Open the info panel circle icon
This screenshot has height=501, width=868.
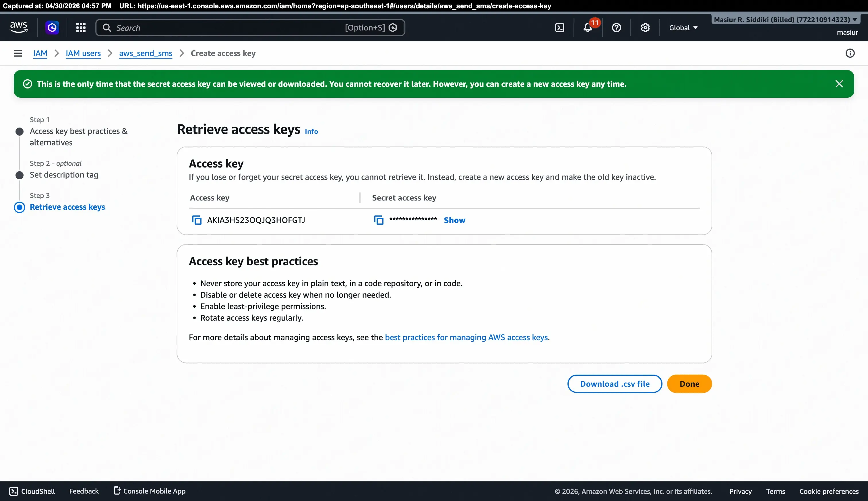850,53
